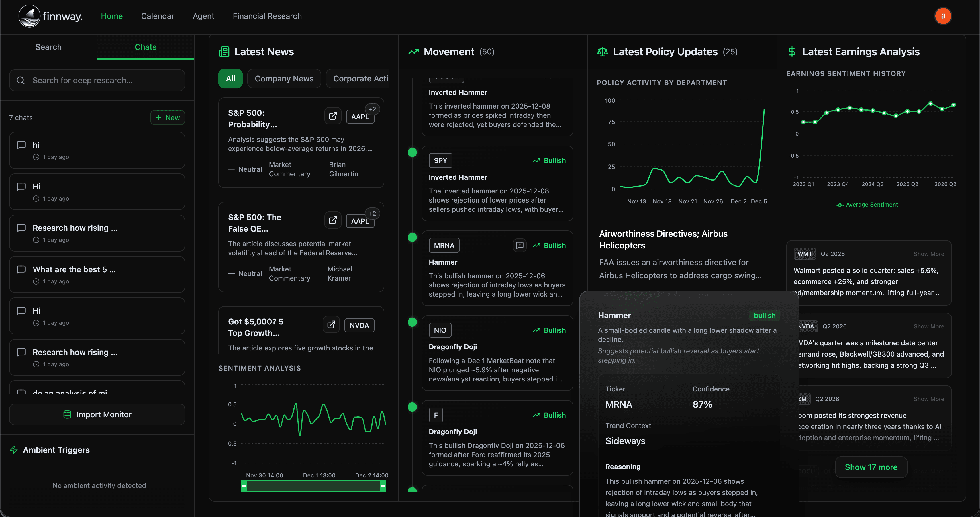
Task: Switch to the Search tab
Action: (x=48, y=47)
